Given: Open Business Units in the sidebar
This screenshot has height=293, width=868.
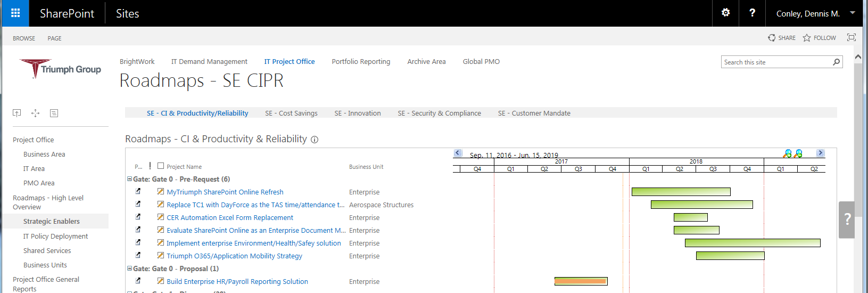Looking at the screenshot, I should click(45, 265).
